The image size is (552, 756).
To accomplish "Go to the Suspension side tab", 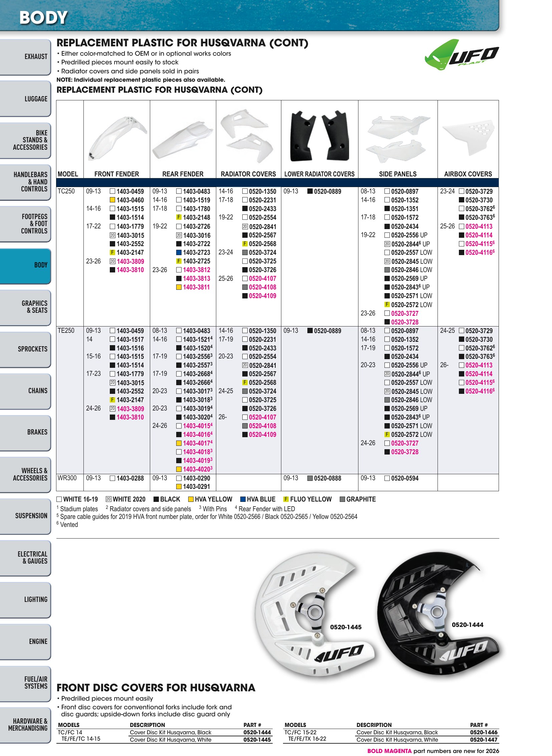I will [25, 516].
